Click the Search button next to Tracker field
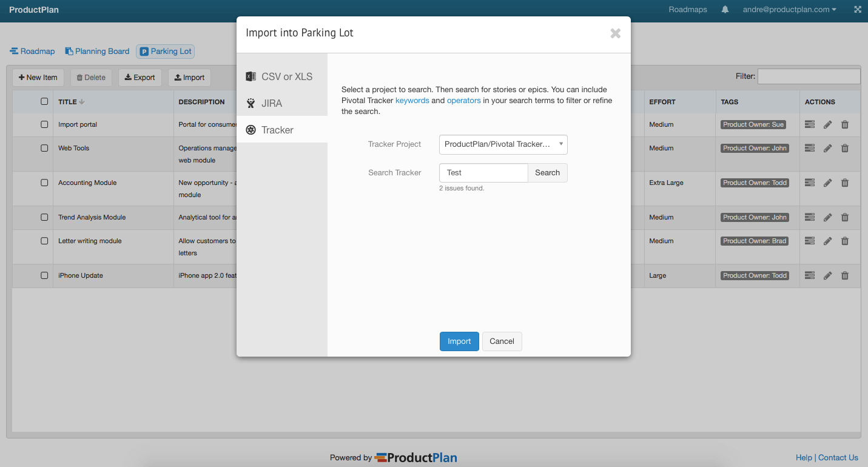This screenshot has height=467, width=868. (x=547, y=173)
